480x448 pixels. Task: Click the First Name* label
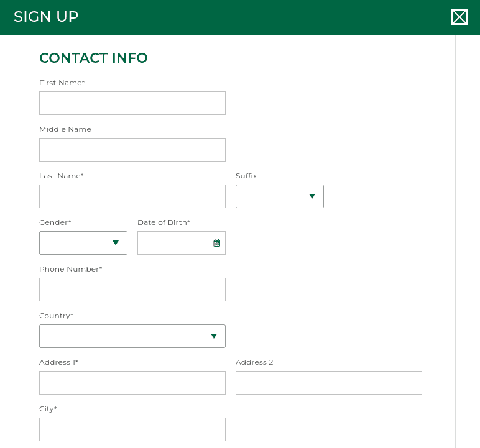pyautogui.click(x=62, y=83)
